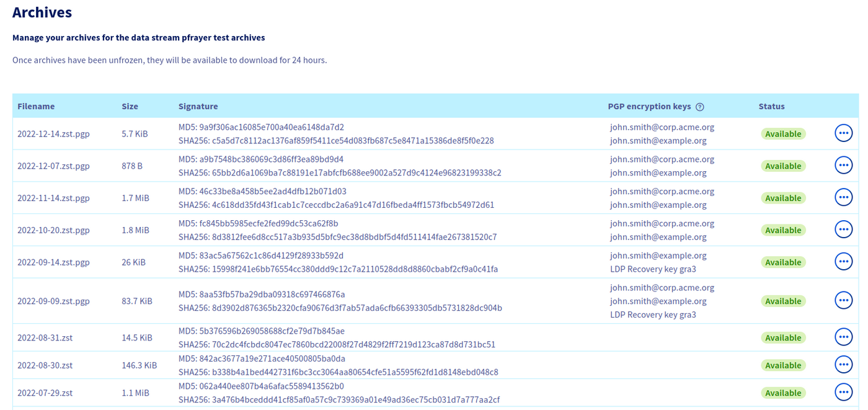The height and width of the screenshot is (410, 868).
Task: Select the Status column header
Action: pyautogui.click(x=771, y=106)
